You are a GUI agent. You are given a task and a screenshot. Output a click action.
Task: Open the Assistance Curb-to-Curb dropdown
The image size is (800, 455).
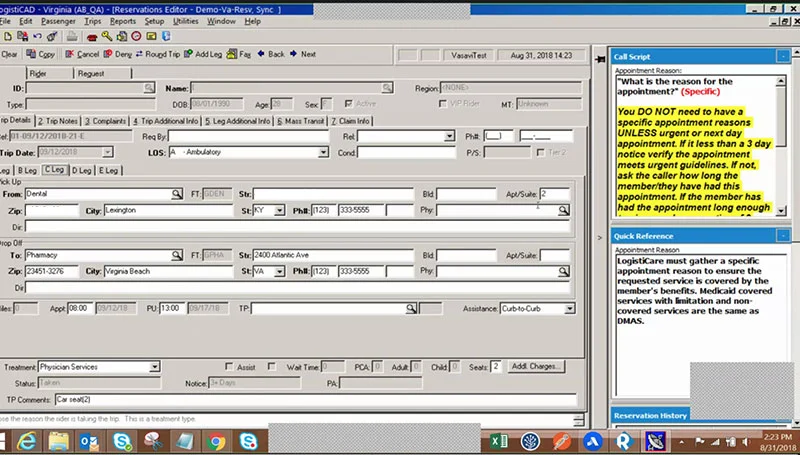pos(569,309)
